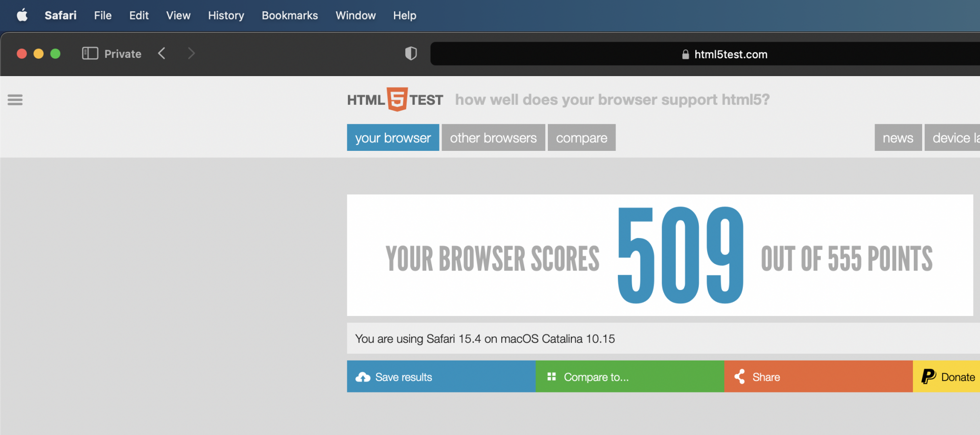Close the Safari window with red button
Viewport: 980px width, 435px height.
[x=22, y=53]
